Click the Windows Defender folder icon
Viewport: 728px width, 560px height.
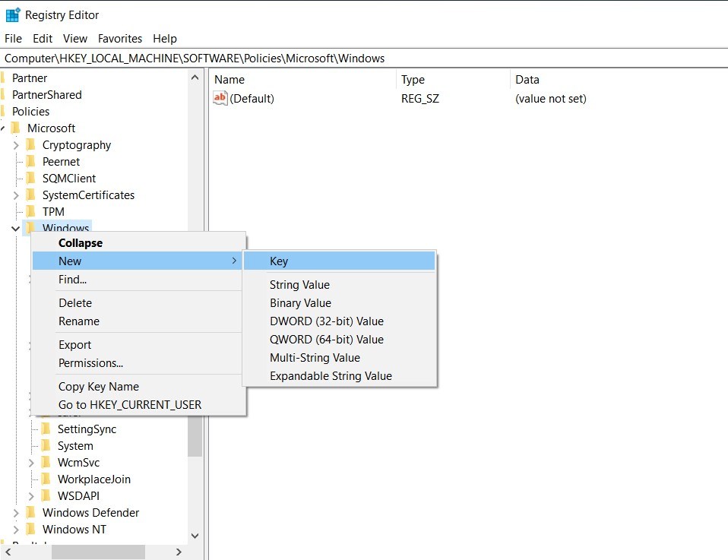click(x=30, y=513)
